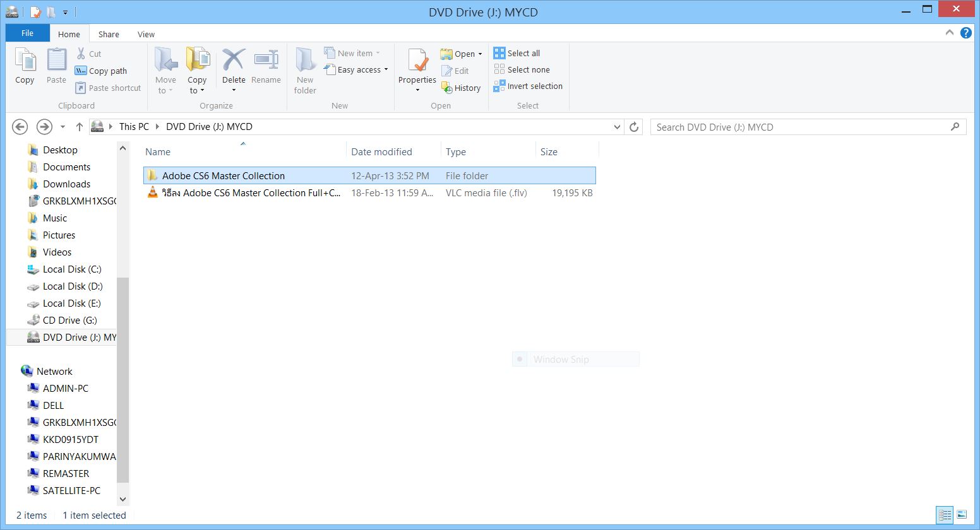The width and height of the screenshot is (980, 530).
Task: Click Edit in the Open group
Action: pyautogui.click(x=455, y=71)
